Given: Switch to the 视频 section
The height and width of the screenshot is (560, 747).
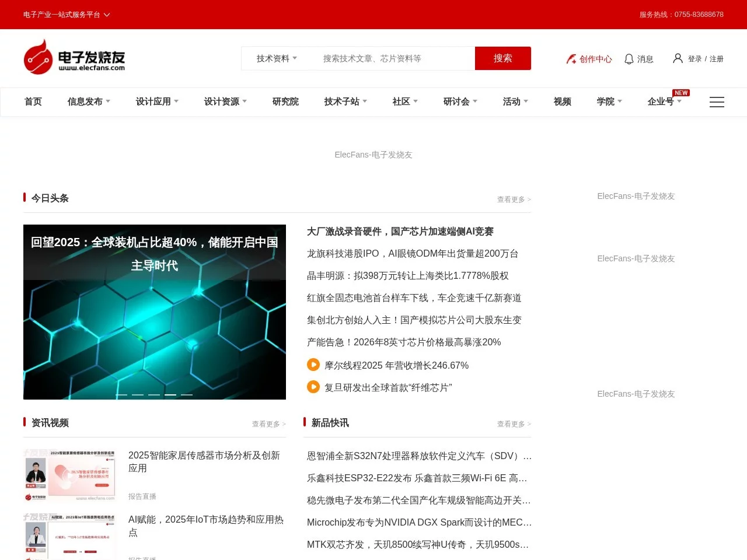Looking at the screenshot, I should point(562,101).
